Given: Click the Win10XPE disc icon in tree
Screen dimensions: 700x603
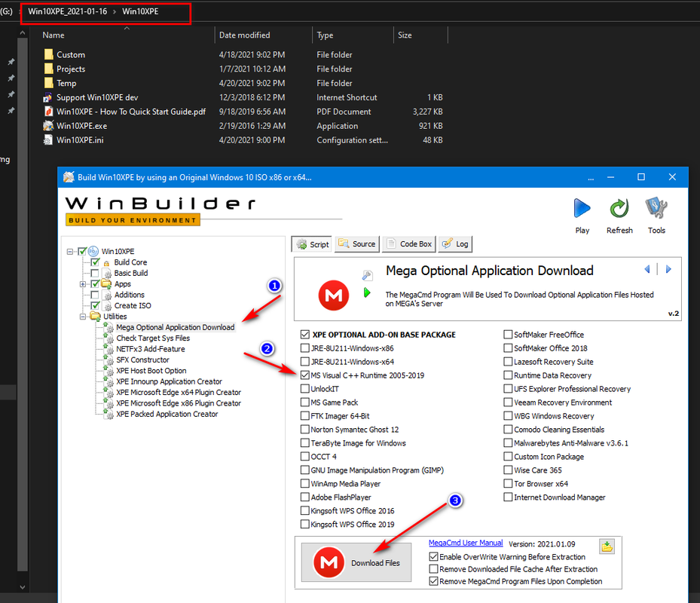Looking at the screenshot, I should tap(93, 251).
